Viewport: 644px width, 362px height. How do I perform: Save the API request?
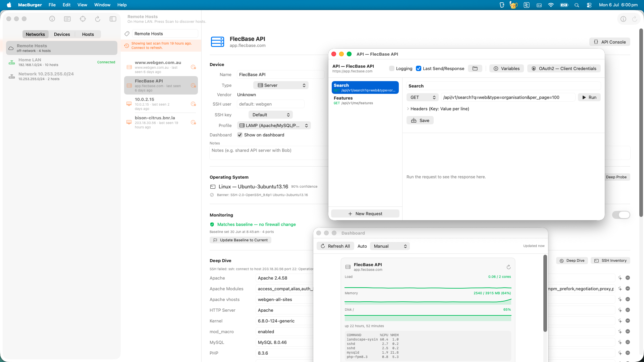click(420, 120)
